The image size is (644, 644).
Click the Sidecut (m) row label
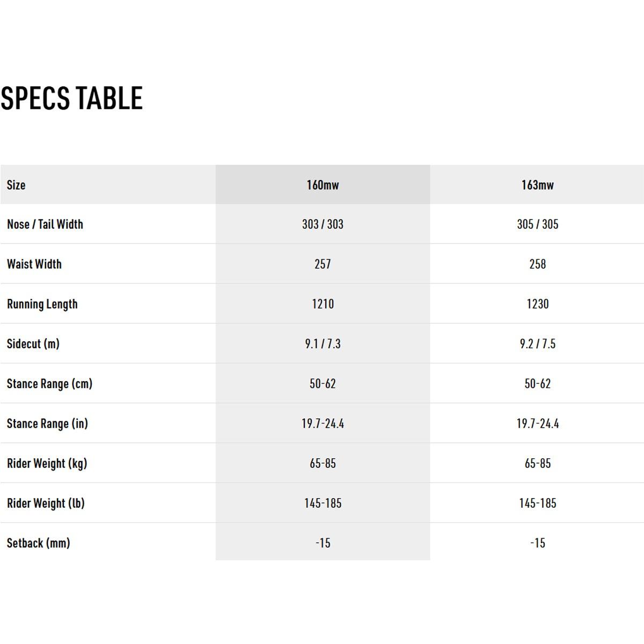point(33,344)
